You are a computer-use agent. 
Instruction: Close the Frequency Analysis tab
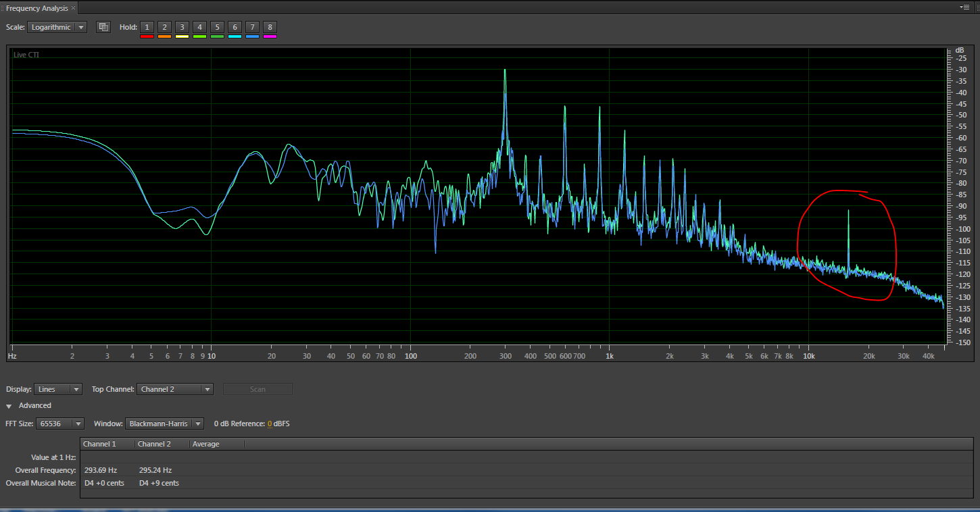tap(73, 8)
